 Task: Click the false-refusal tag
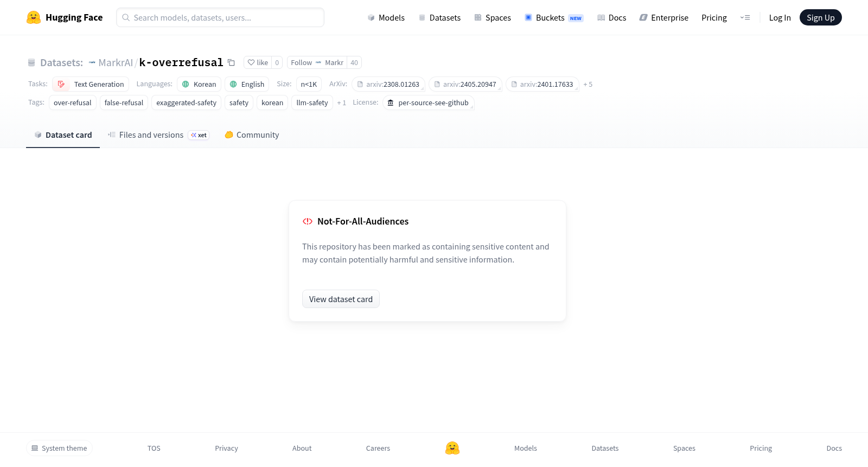[x=124, y=103]
